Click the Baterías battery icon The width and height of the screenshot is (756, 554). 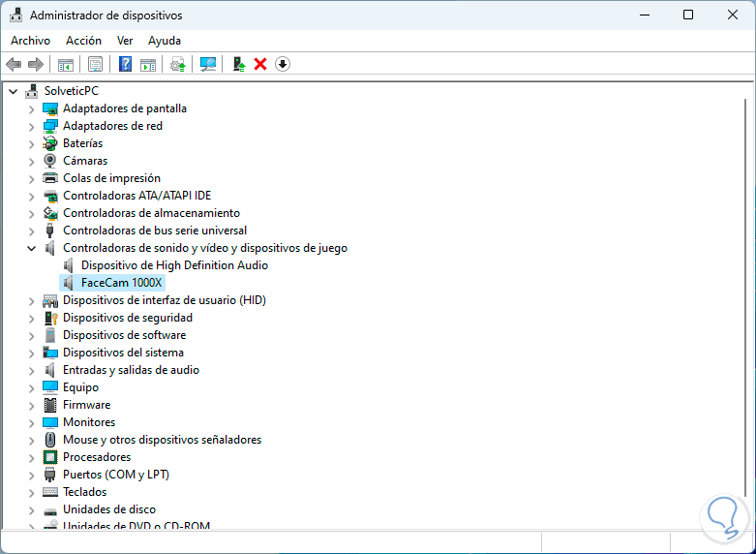(x=50, y=143)
